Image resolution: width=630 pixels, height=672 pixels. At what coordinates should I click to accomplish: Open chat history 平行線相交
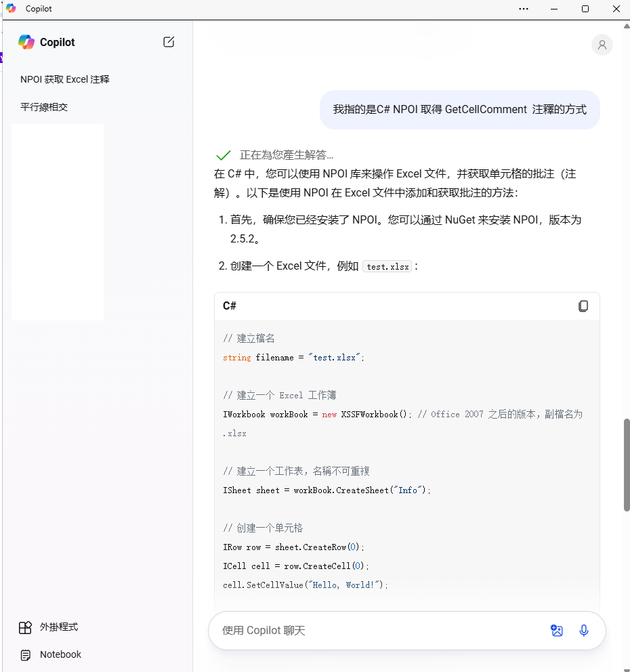[44, 107]
